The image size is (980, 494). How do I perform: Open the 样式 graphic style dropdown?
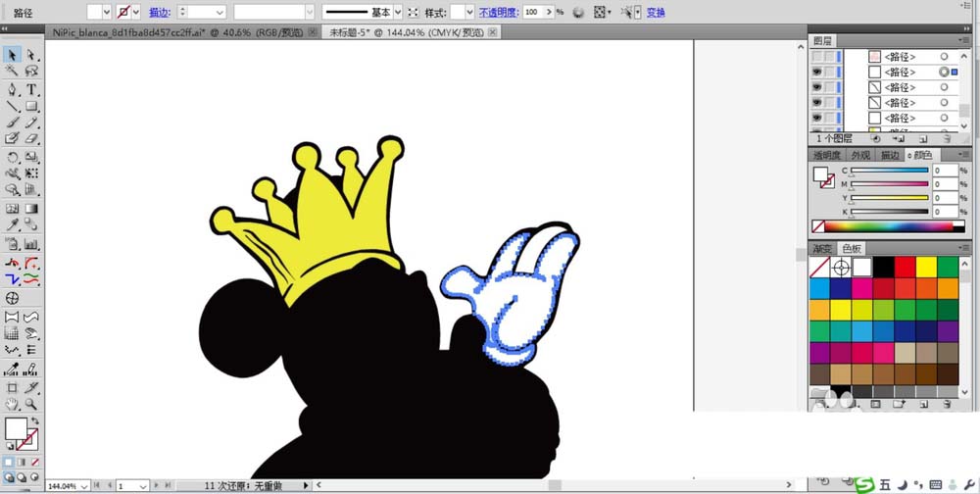[469, 12]
